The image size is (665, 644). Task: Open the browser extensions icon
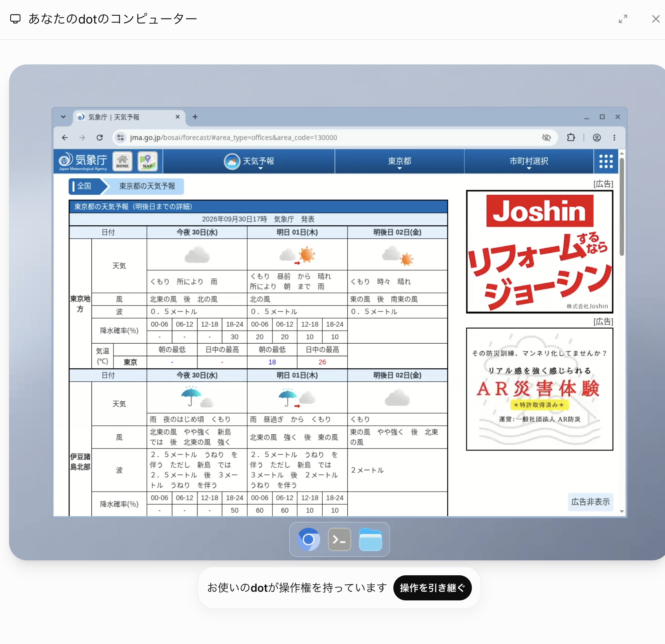(571, 137)
